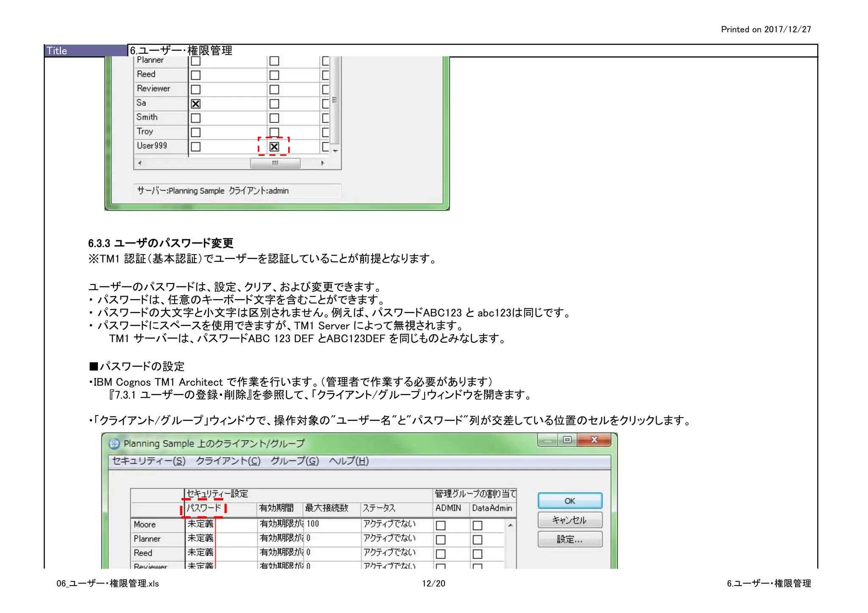Click the 6.3.3 ユーザのパスワード変更 heading
The image size is (868, 613).
161,243
